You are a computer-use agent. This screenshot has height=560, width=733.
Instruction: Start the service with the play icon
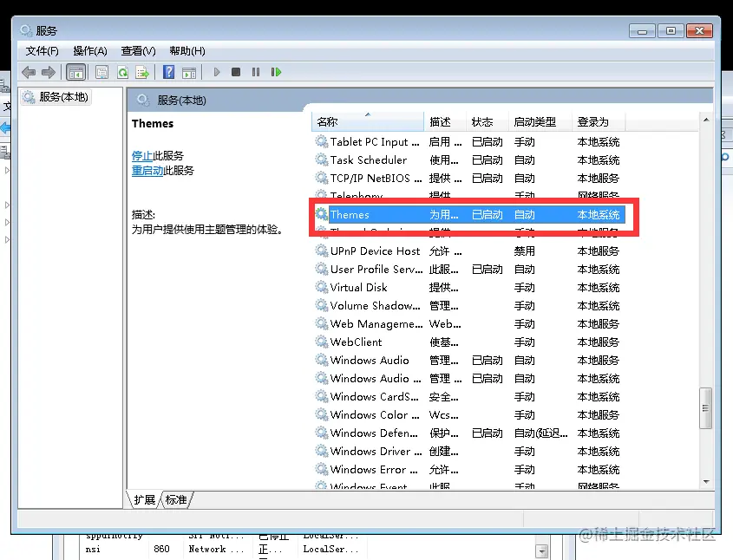[217, 72]
